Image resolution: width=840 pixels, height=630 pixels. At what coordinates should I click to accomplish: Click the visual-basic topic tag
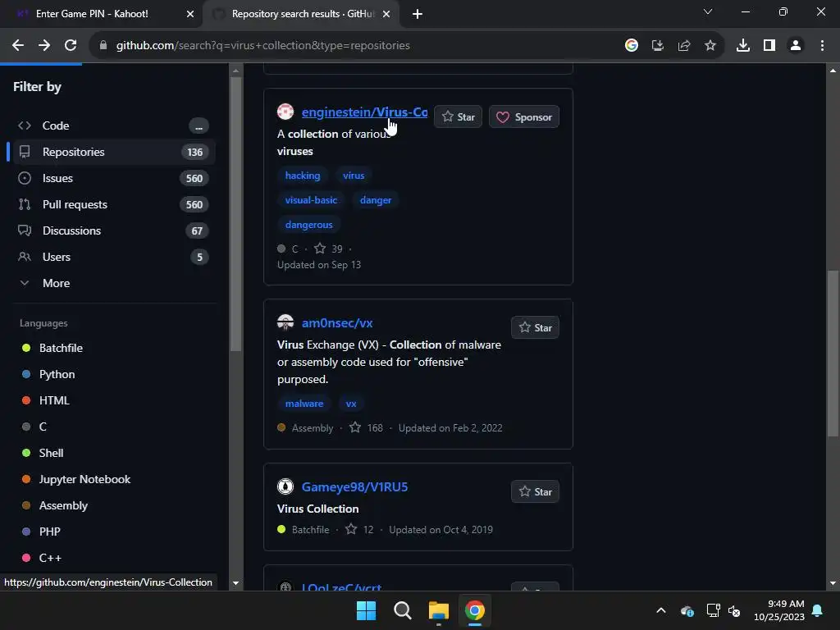pos(311,200)
